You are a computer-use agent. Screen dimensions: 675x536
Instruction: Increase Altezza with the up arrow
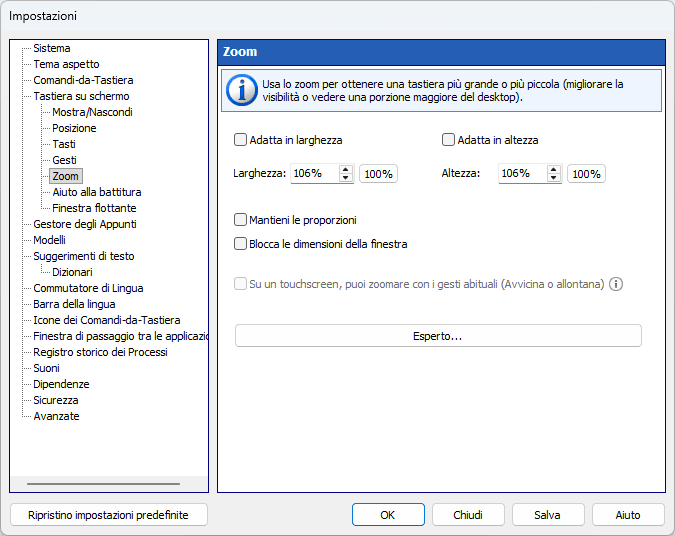(x=554, y=170)
